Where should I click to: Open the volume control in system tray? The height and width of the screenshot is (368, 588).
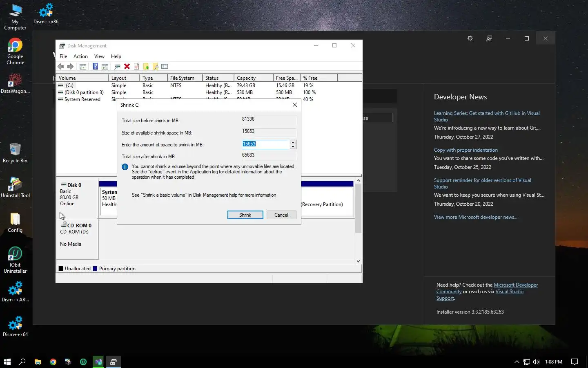pyautogui.click(x=536, y=362)
